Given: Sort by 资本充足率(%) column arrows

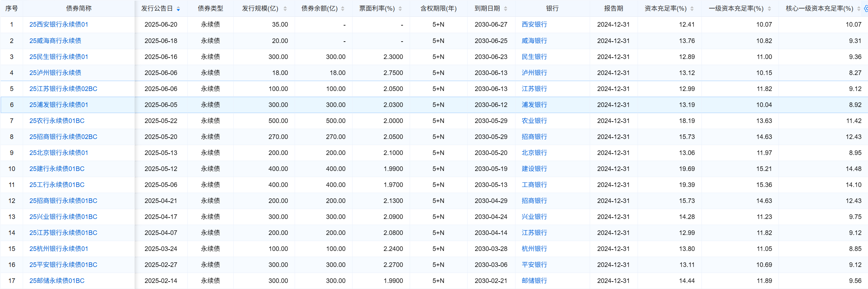Looking at the screenshot, I should click(x=692, y=9).
